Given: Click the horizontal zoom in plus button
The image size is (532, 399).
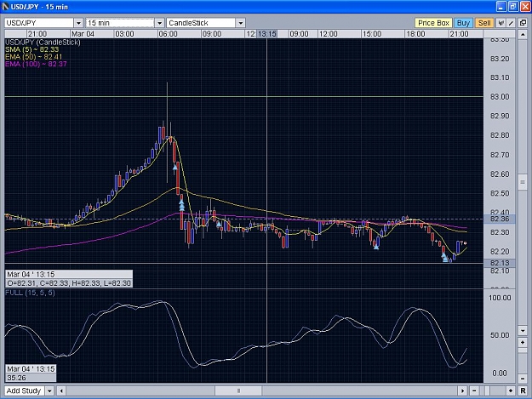Looking at the screenshot, I should (511, 390).
